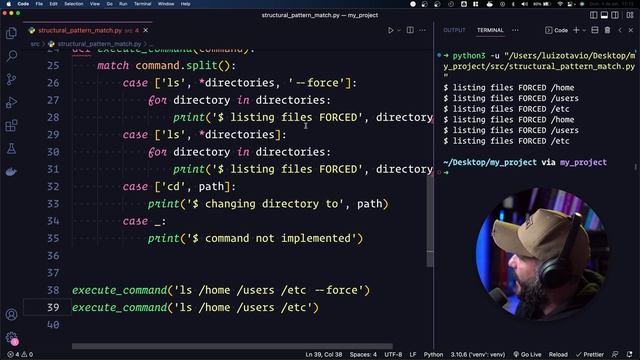Switch to the TERMINAL panel tab
Screen dimensions: 640x360
(x=490, y=30)
